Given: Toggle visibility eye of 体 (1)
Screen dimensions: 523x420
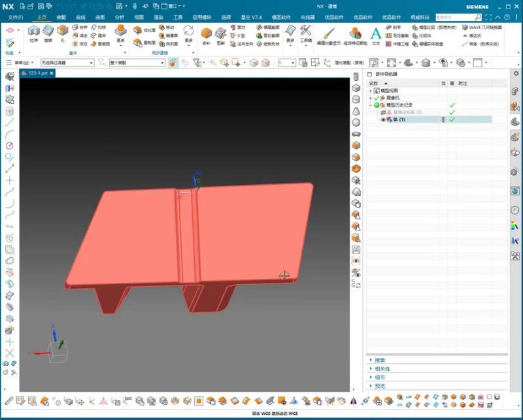Looking at the screenshot, I should (384, 120).
